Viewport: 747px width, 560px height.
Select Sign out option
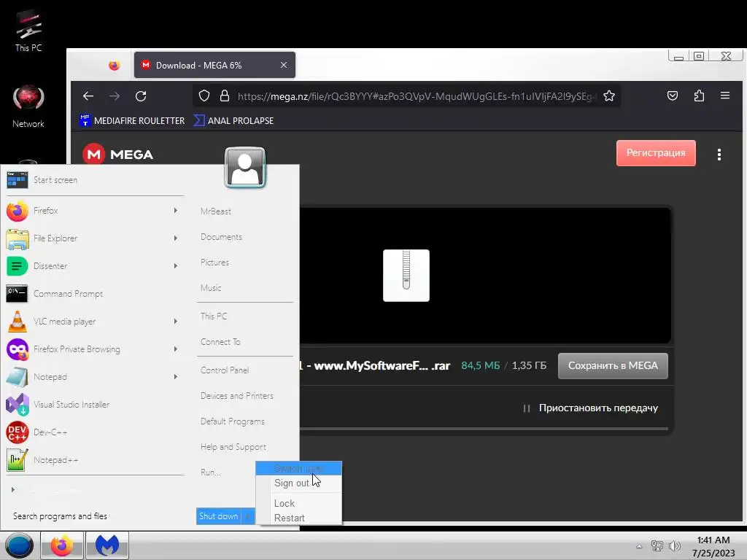click(298, 483)
